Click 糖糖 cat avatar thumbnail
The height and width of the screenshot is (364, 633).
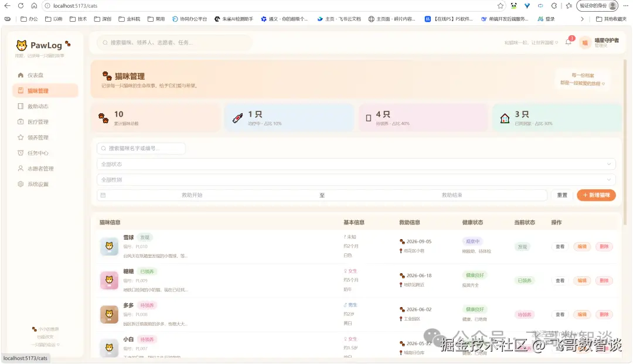pos(109,280)
